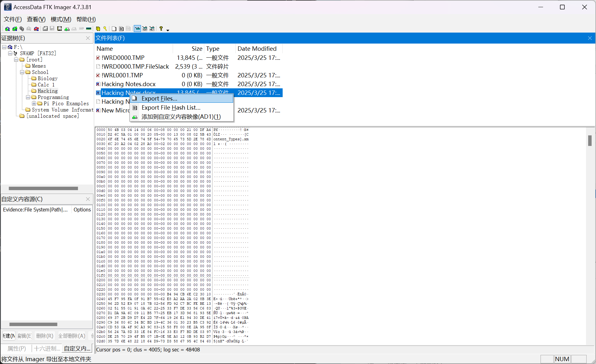Select the Hacking folder in tree
Image resolution: width=596 pixels, height=364 pixels.
point(48,91)
